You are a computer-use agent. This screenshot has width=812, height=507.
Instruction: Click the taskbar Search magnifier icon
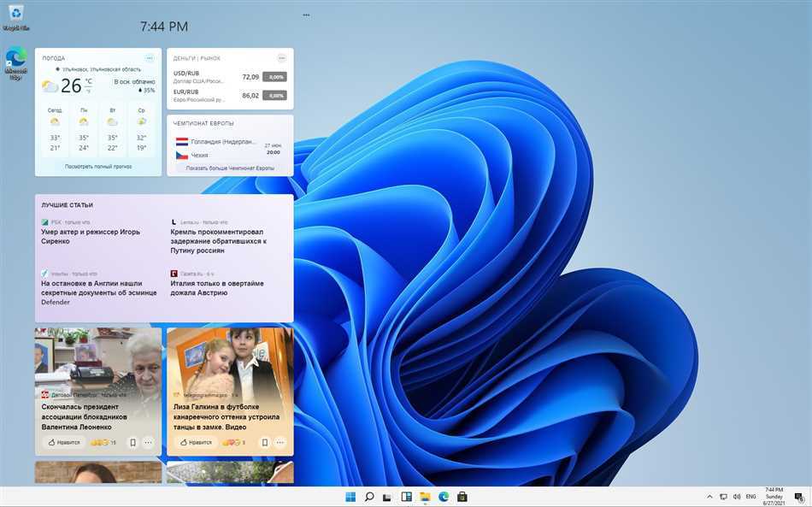[x=369, y=497]
